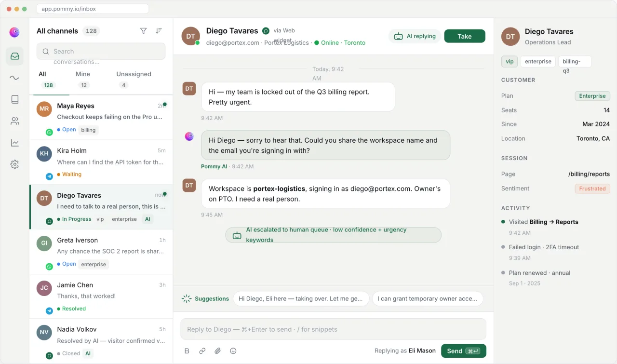Click the chat channel icon beside Diego Tavares
617x364 pixels.
coord(266,31)
